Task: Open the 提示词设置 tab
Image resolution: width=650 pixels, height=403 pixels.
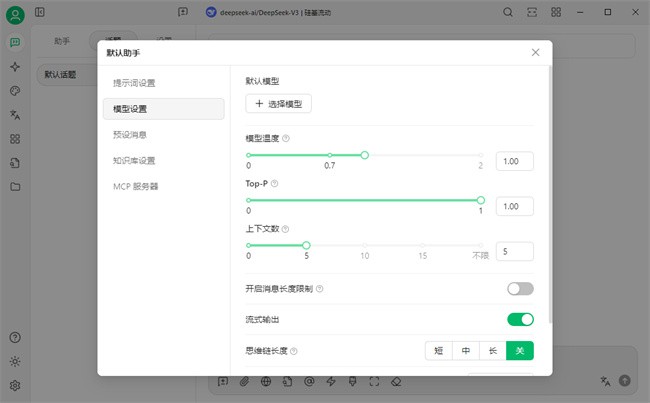Action: click(163, 83)
